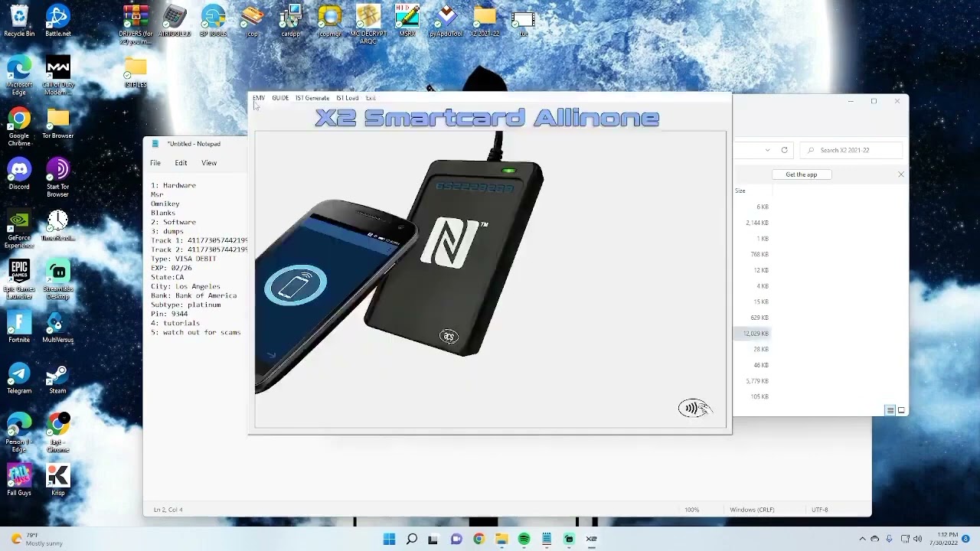The width and height of the screenshot is (980, 551).
Task: Select the MC DECRYPT ARQC icon
Action: tap(368, 24)
